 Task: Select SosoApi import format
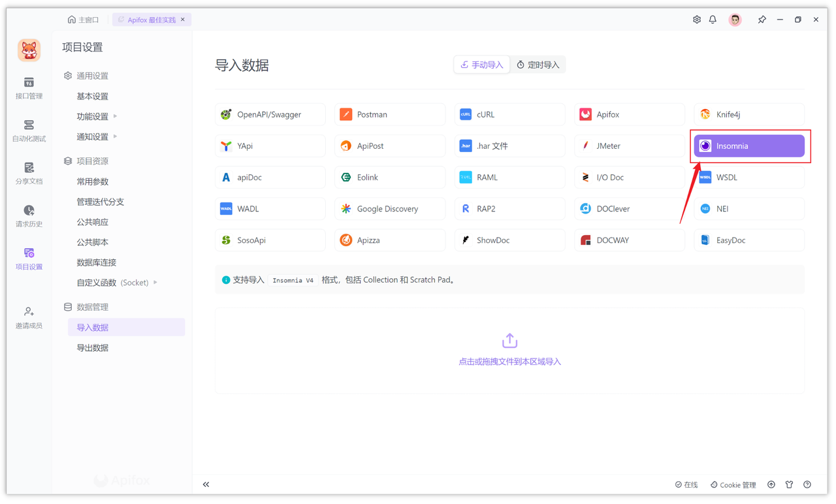click(270, 240)
